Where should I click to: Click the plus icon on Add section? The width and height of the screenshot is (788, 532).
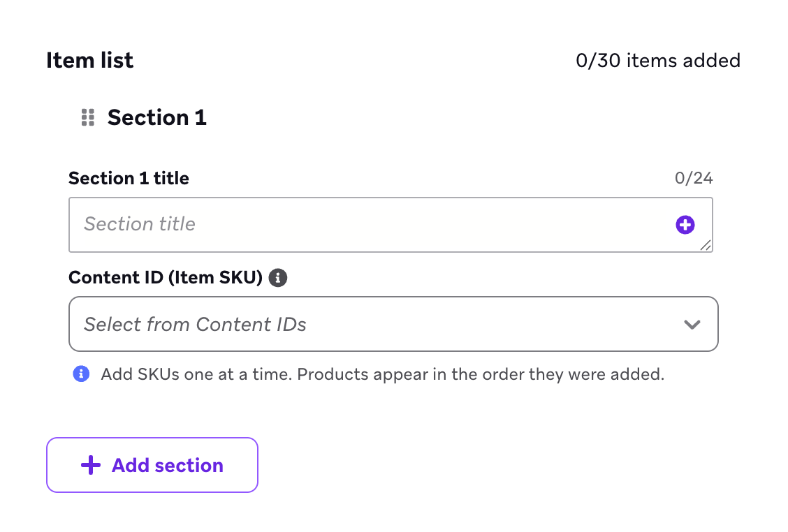coord(91,465)
